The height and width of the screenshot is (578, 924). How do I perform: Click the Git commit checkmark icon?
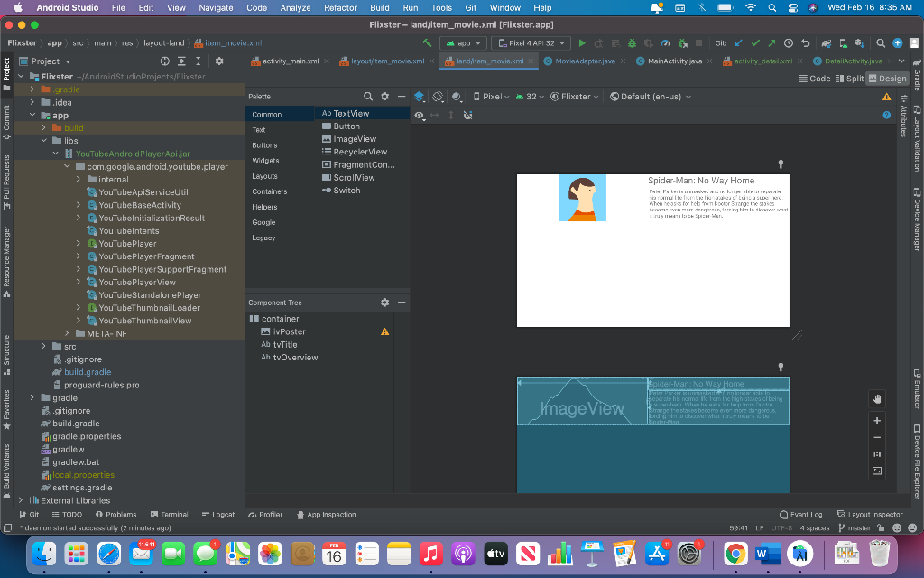(x=755, y=43)
